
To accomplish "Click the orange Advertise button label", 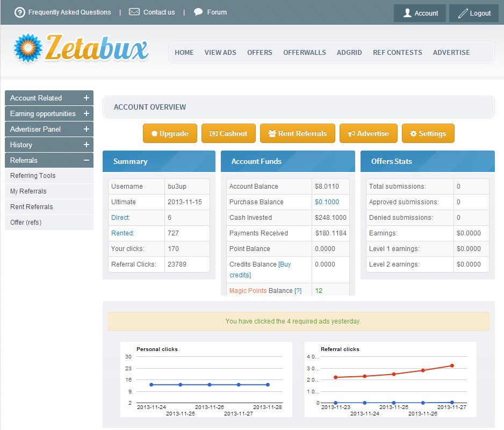I will (x=373, y=133).
